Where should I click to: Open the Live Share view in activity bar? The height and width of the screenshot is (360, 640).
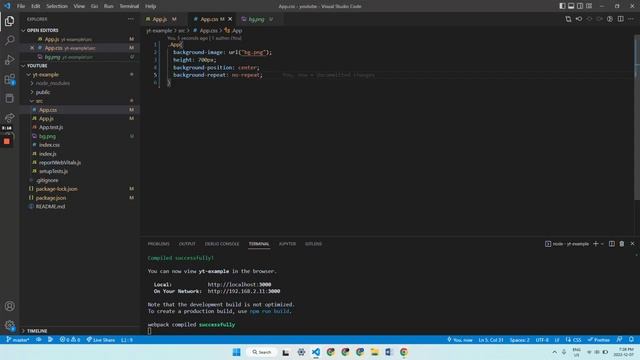[x=9, y=118]
